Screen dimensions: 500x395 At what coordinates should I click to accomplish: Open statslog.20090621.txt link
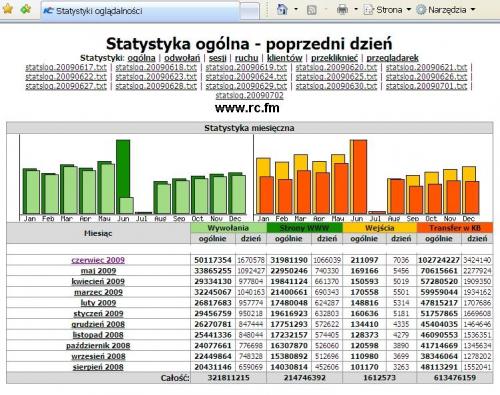pos(426,67)
